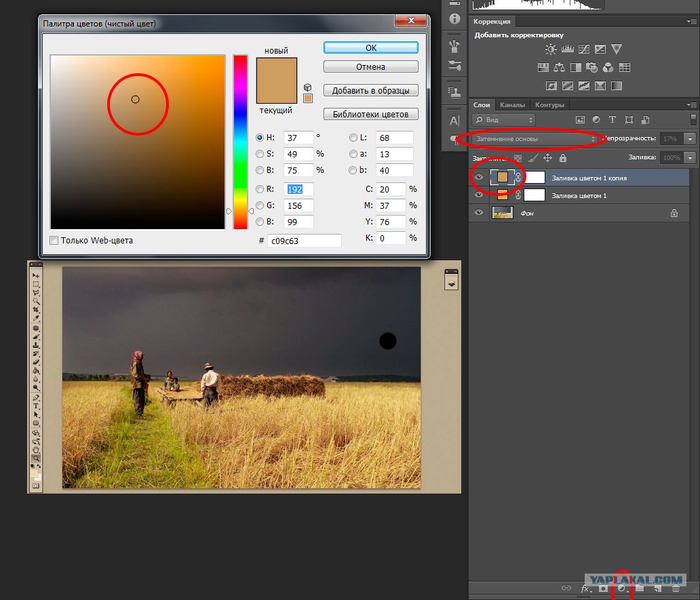Switch to the Каналы tab

tap(512, 105)
